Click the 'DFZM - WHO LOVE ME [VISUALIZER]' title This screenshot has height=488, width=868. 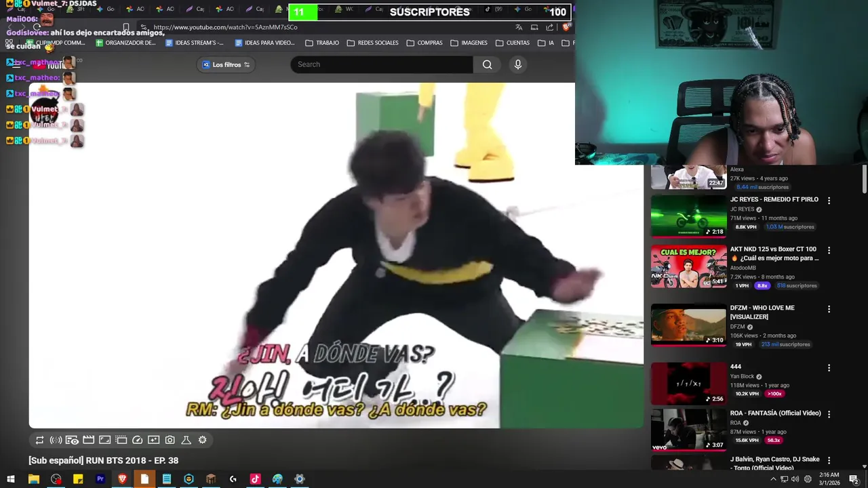click(762, 312)
